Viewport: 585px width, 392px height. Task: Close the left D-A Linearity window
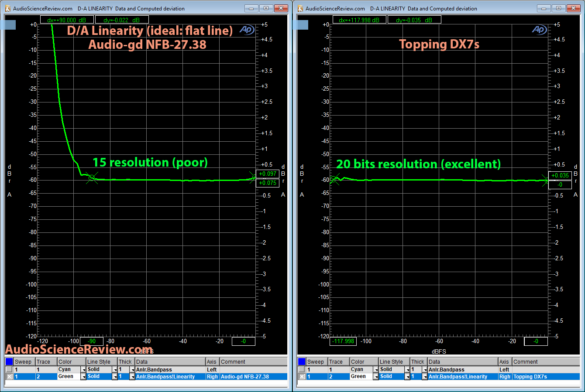[x=281, y=8]
